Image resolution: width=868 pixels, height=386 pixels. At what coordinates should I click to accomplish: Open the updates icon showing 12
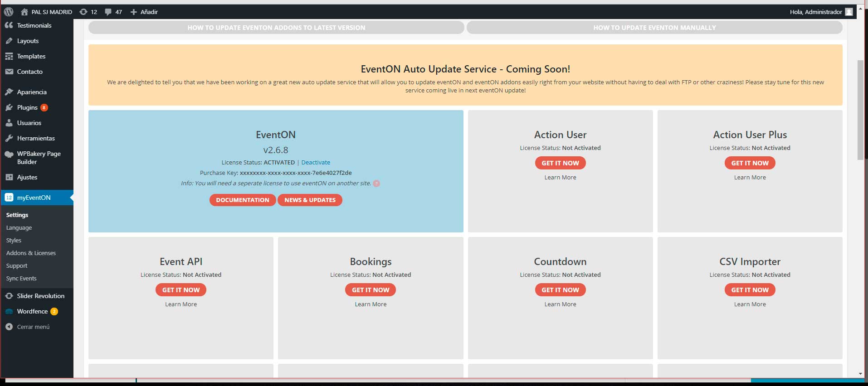(x=83, y=12)
